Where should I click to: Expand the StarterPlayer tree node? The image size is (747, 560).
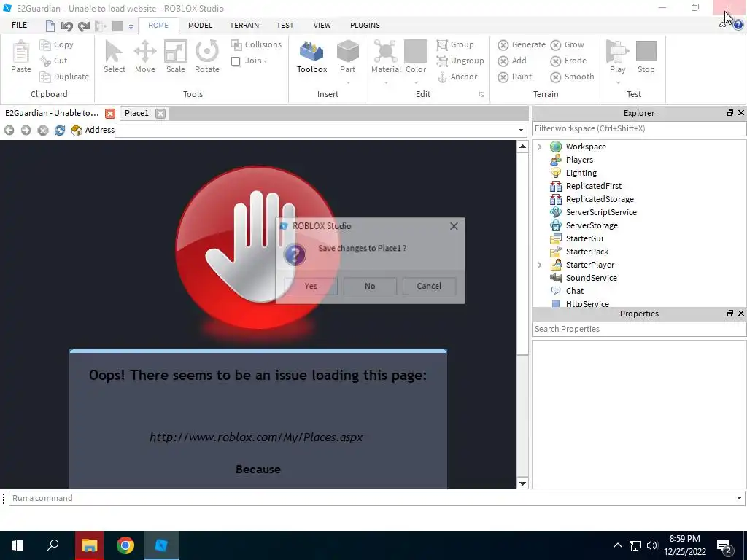[x=539, y=265]
